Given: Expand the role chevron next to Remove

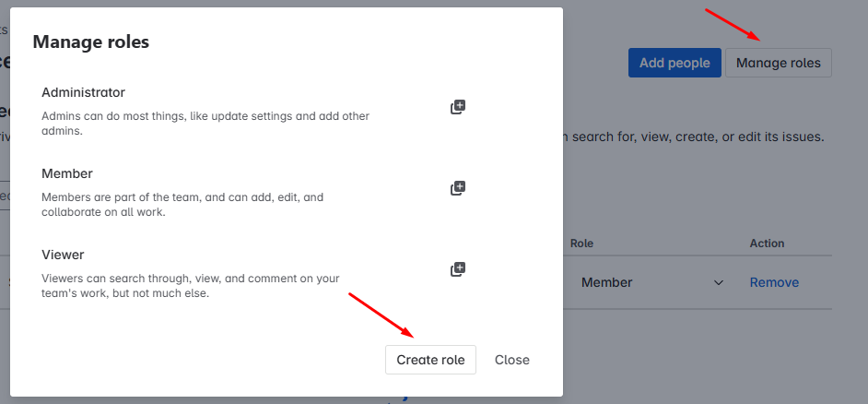Looking at the screenshot, I should coord(719,282).
